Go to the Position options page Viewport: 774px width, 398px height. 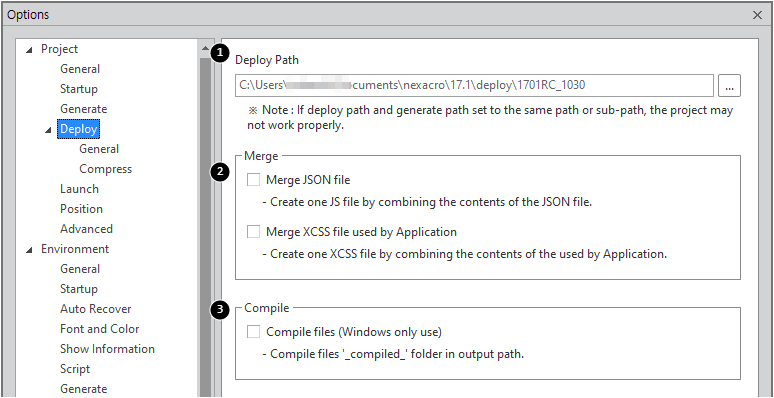(81, 209)
